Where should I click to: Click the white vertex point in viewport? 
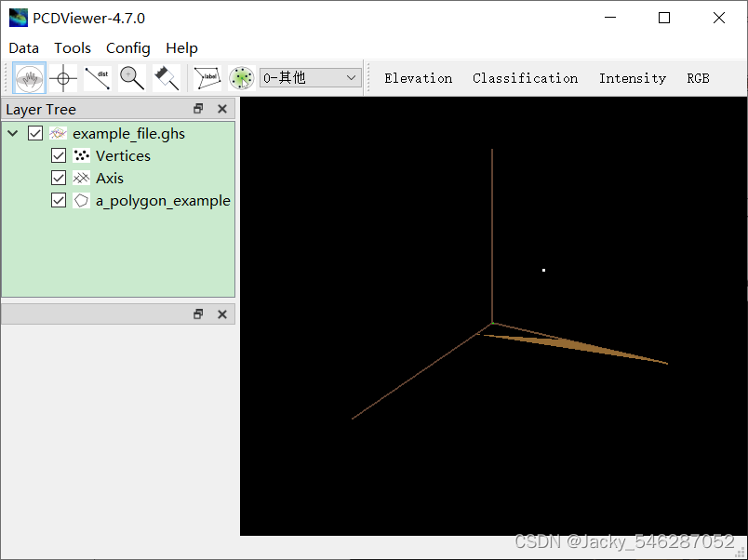(544, 270)
